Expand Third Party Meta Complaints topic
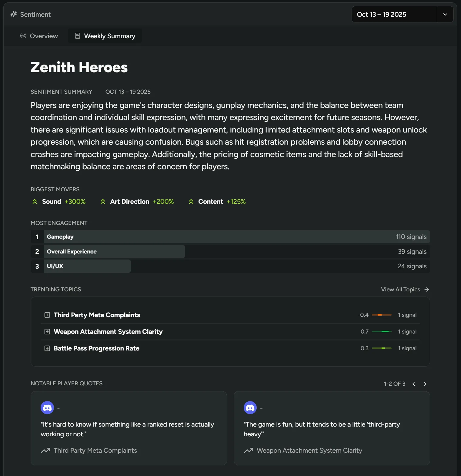461x476 pixels. pyautogui.click(x=47, y=315)
